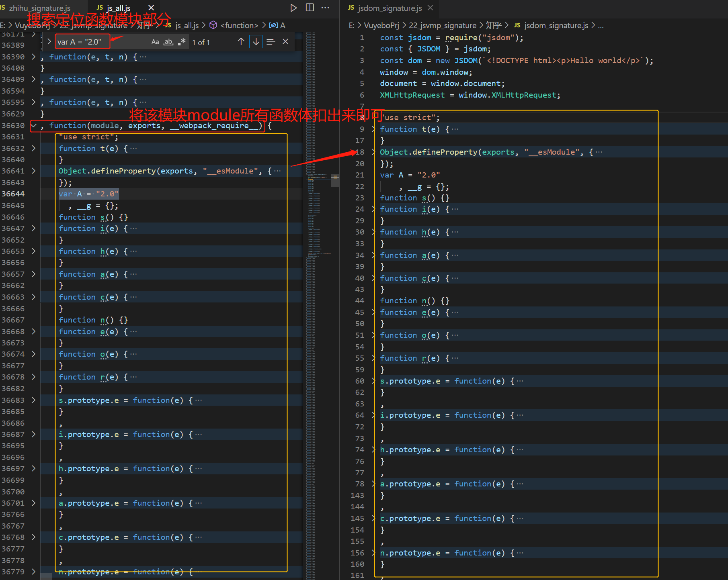Expand a.prototype.e fold at line 78
The image size is (728, 580).
coord(373,484)
